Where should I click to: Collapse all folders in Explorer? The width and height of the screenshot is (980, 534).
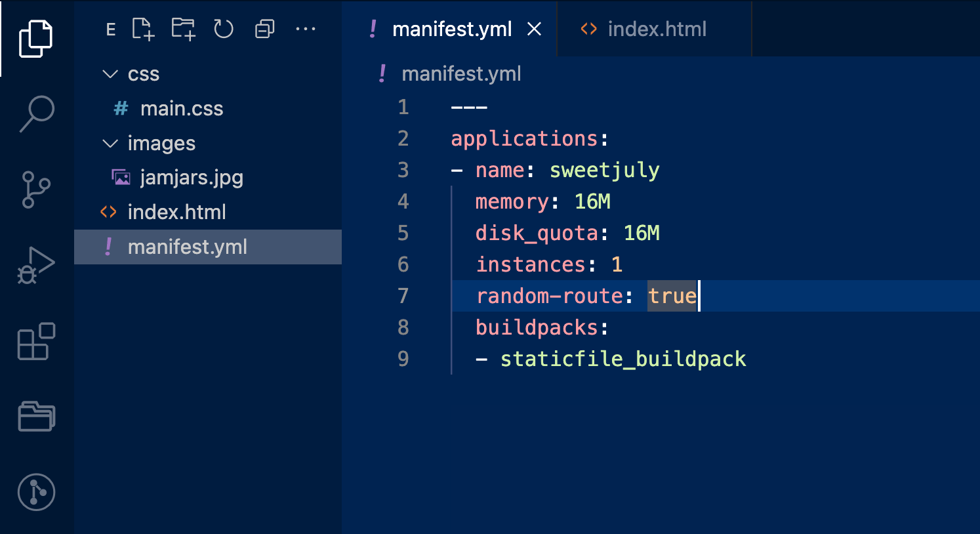264,29
